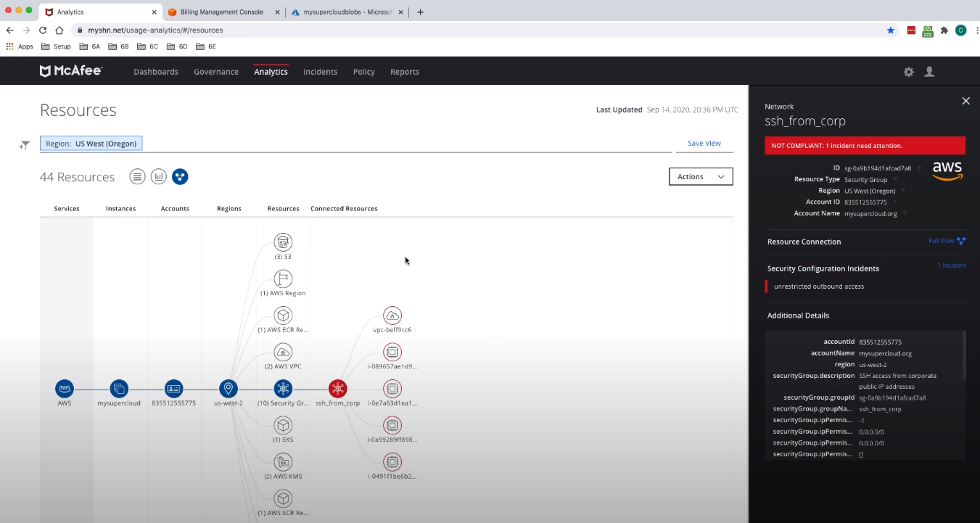Open the Policy menu
The width and height of the screenshot is (980, 523).
tap(364, 72)
